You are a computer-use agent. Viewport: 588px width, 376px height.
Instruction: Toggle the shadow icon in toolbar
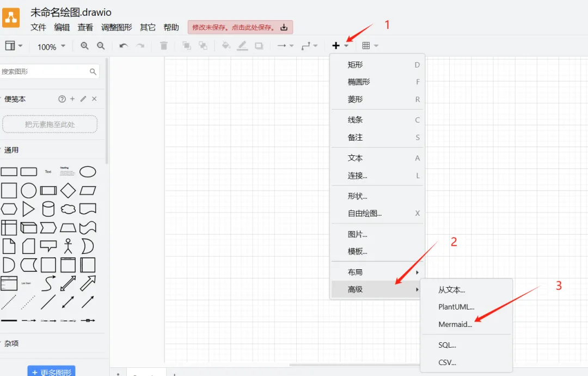259,46
